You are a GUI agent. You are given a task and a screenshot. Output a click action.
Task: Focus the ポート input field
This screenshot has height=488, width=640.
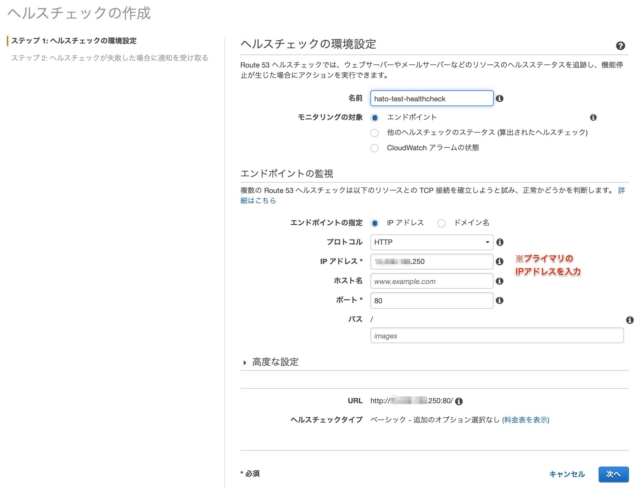click(431, 300)
